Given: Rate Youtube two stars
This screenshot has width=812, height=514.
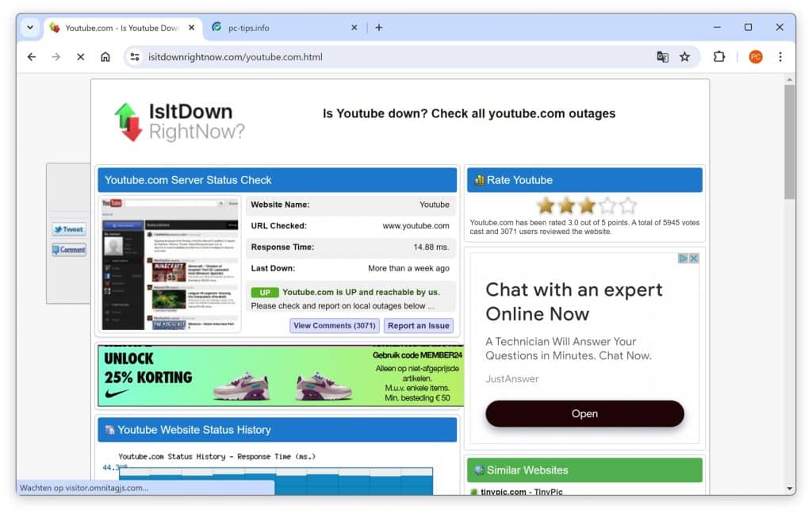Looking at the screenshot, I should pyautogui.click(x=566, y=205).
